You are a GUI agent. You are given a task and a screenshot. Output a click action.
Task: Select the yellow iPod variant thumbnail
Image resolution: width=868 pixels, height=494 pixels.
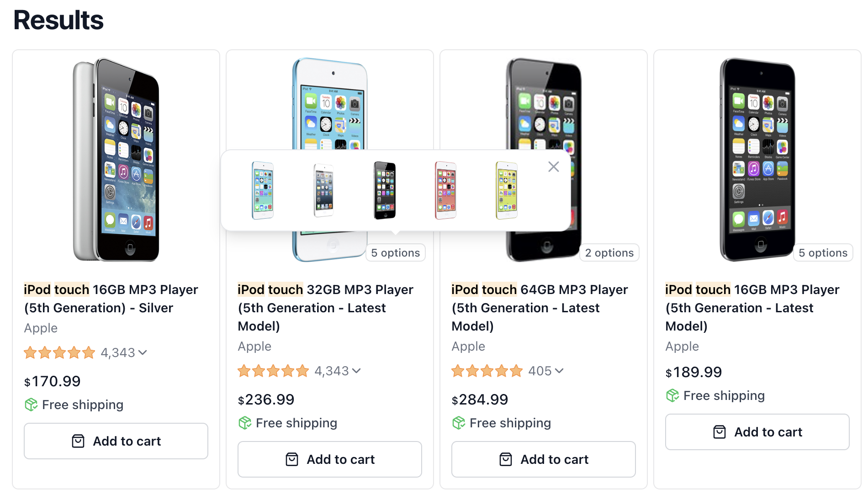[x=505, y=190]
